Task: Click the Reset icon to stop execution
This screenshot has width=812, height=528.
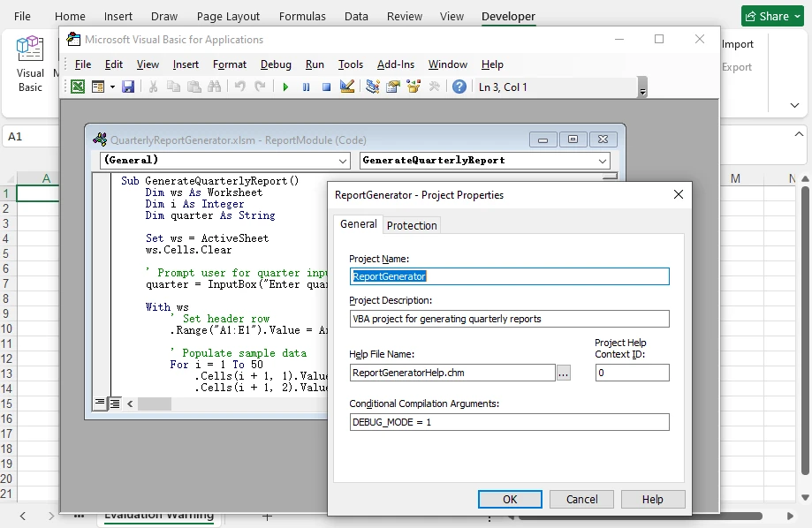Action: (x=326, y=86)
